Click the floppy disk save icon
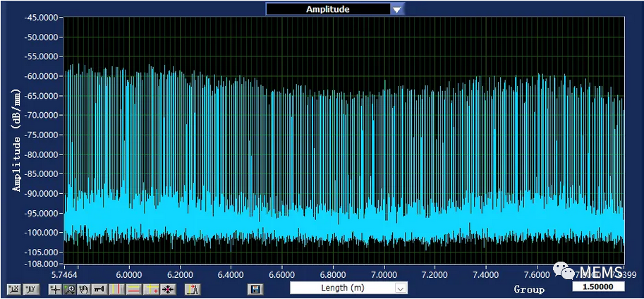The width and height of the screenshot is (644, 299). click(x=255, y=290)
